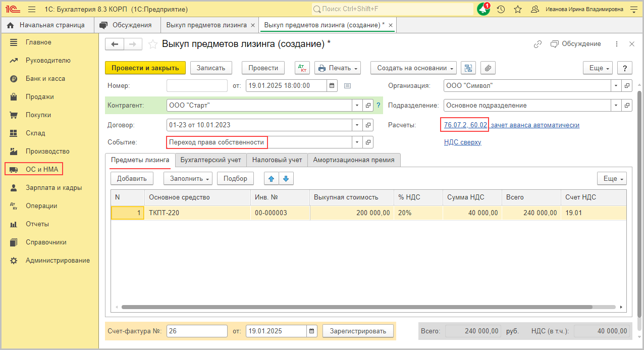This screenshot has width=644, height=350.
Task: Click the Записать button
Action: click(x=211, y=68)
